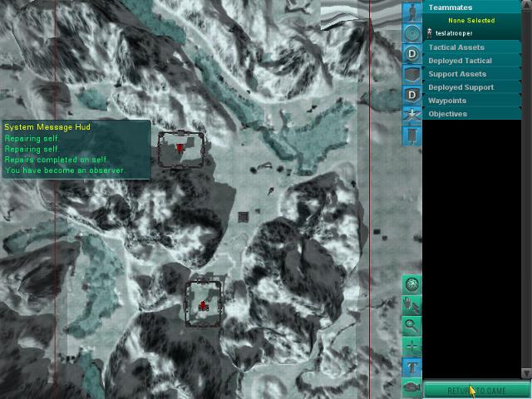
Task: Click the scrollbar up arrow
Action: 526,4
